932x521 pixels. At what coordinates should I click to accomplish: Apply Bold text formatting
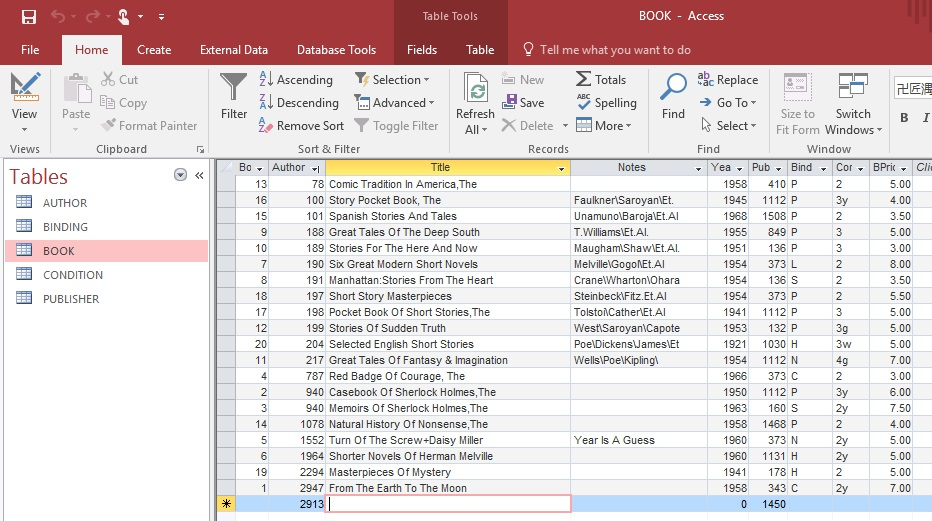[x=904, y=118]
